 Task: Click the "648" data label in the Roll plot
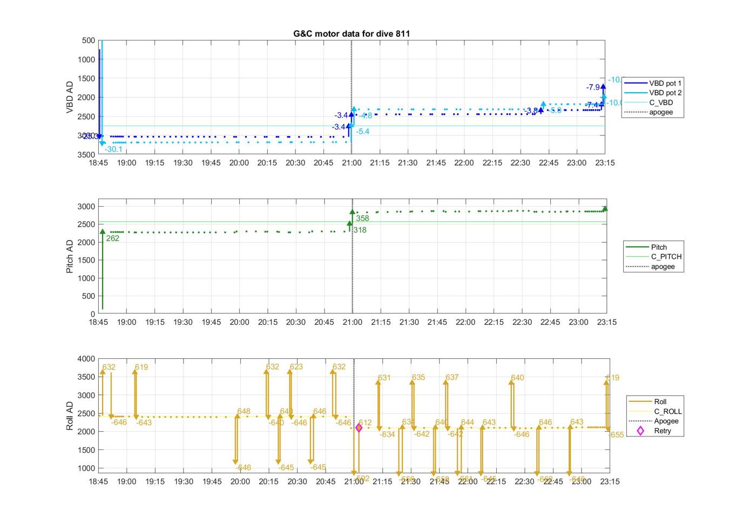(x=244, y=412)
